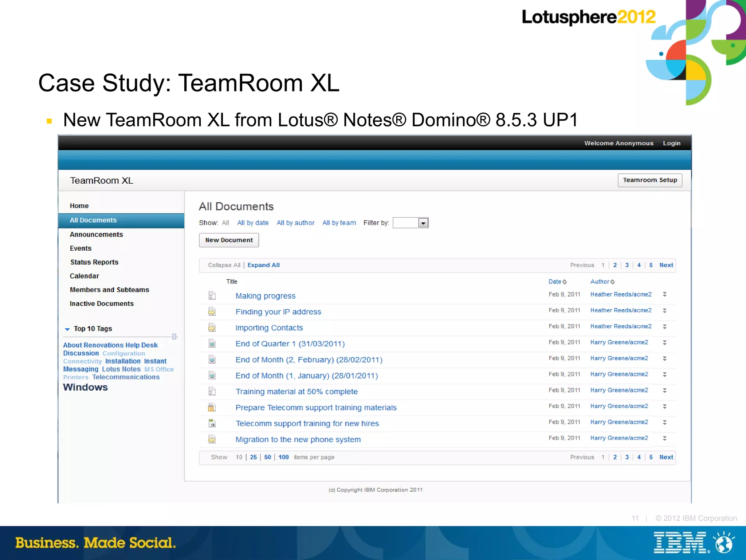Click the clipboard icon beside Prepare Telecomm support
Image resolution: width=746 pixels, height=560 pixels.
coord(212,407)
